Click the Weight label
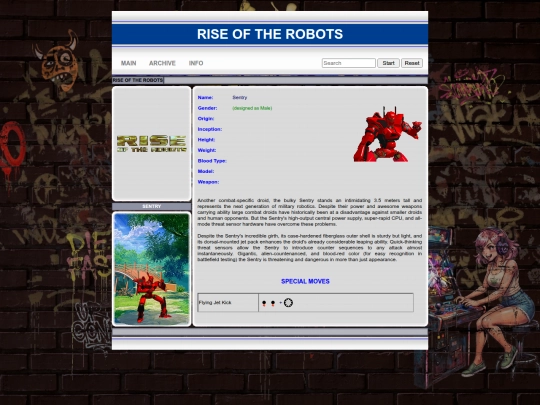 207,150
